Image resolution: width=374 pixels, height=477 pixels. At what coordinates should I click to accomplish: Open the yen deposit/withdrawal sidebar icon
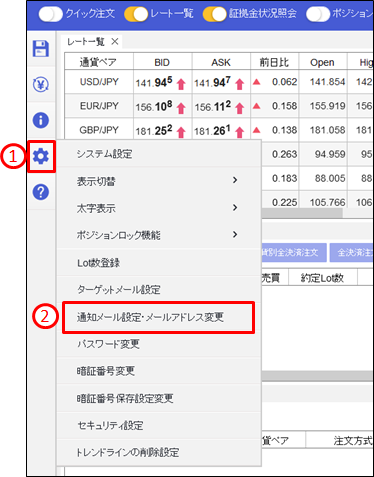pyautogui.click(x=41, y=84)
